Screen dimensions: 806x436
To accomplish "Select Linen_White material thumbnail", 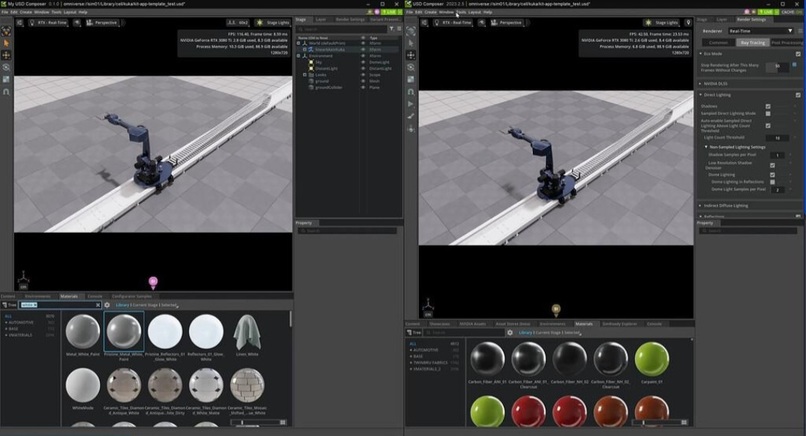I will tap(247, 332).
